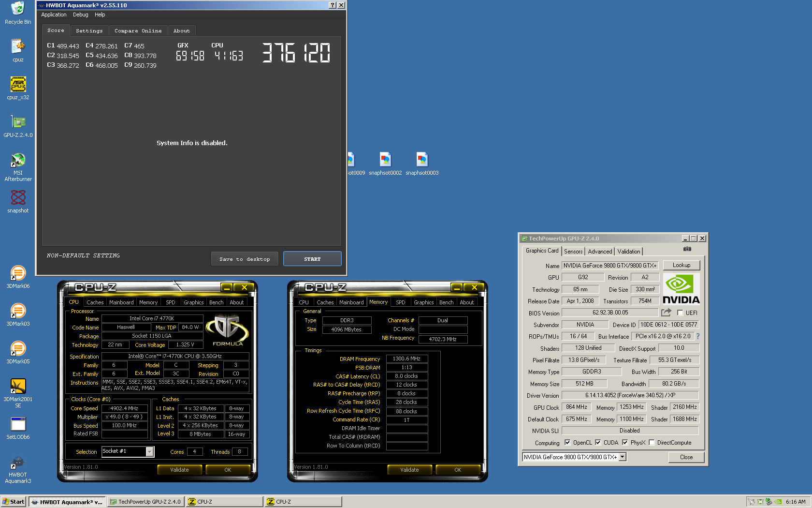The image size is (812, 508).
Task: Switch to Compare Online tab
Action: click(x=138, y=30)
